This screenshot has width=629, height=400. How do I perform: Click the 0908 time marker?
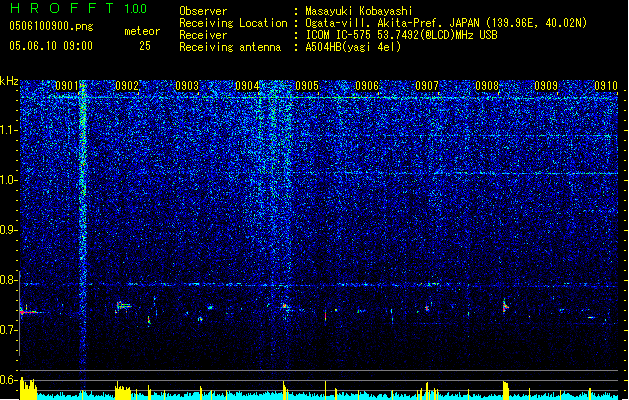(487, 86)
